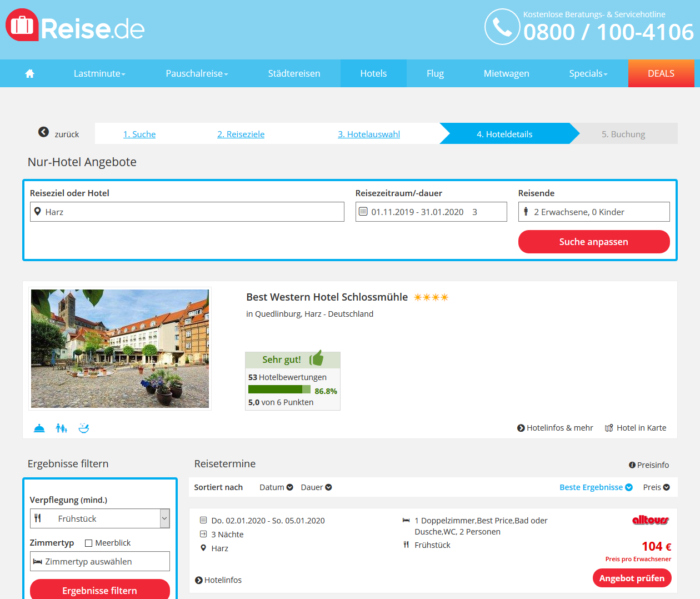Click the map icon beside Hotel in Karte

(609, 428)
